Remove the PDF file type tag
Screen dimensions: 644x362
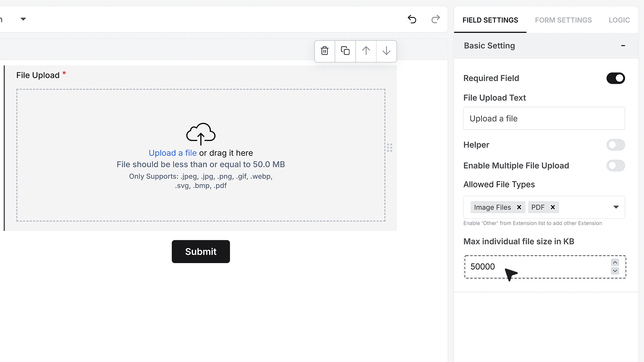(x=553, y=207)
